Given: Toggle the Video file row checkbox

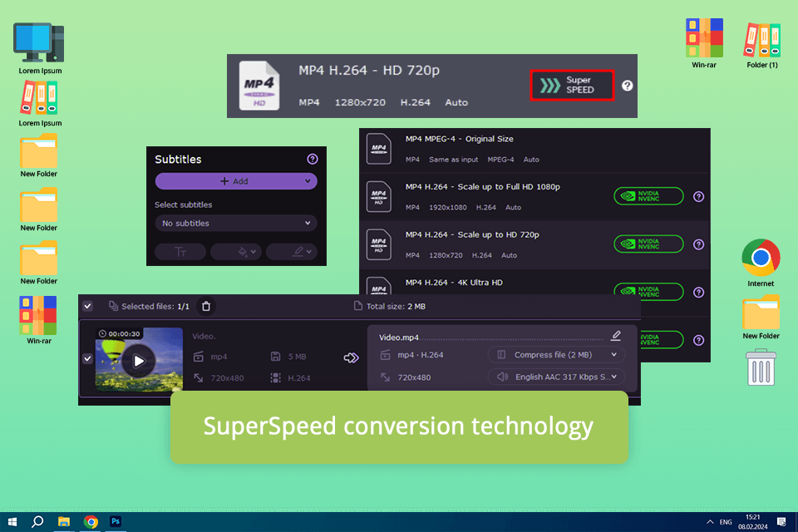Looking at the screenshot, I should (x=87, y=358).
